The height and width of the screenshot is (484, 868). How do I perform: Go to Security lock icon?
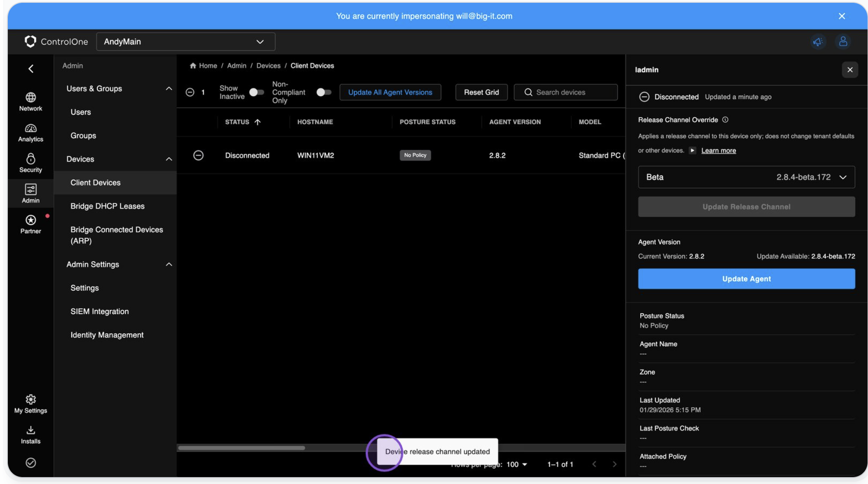30,163
